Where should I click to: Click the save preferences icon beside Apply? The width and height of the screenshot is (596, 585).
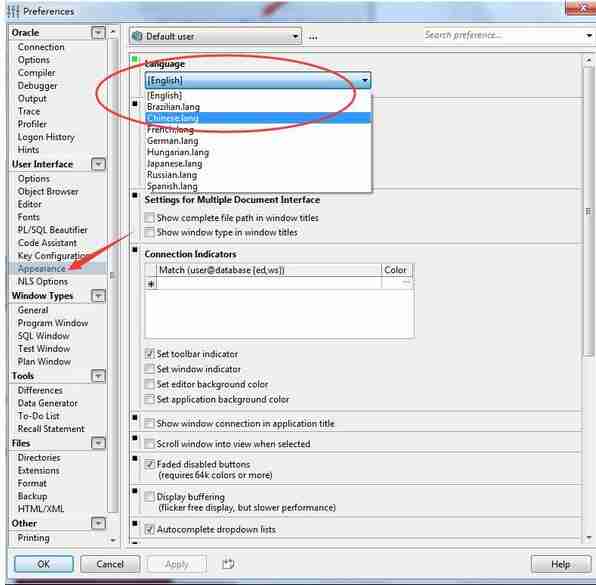click(x=228, y=563)
